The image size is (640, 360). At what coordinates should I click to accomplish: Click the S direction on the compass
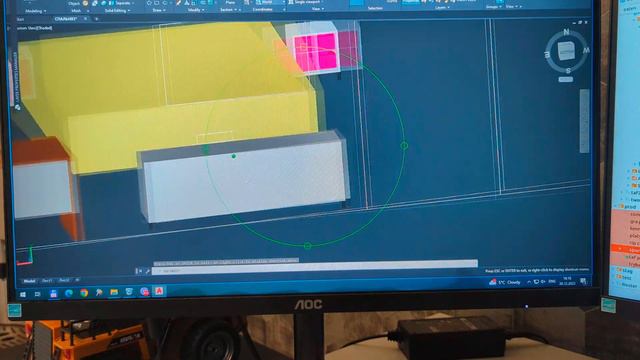tap(568, 71)
